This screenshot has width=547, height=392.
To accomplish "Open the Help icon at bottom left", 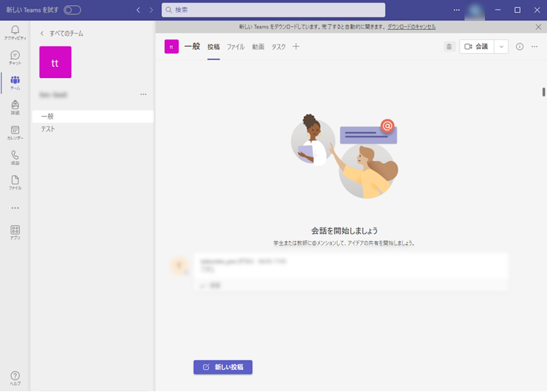I will 15,377.
